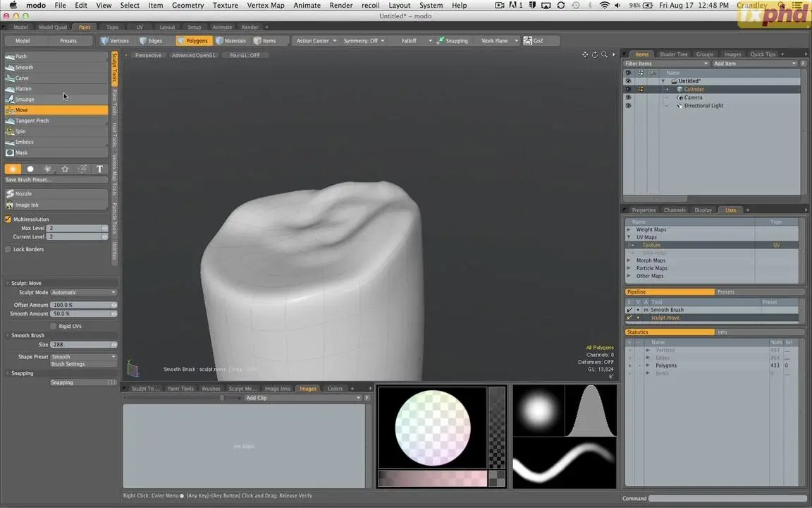Image resolution: width=812 pixels, height=508 pixels.
Task: Open the Sculpt Mode Automatic dropdown
Action: point(83,292)
